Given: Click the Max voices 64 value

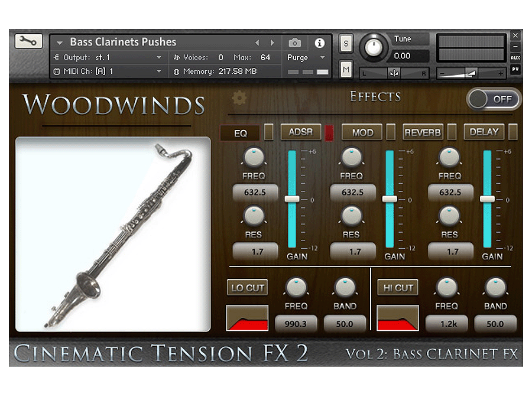Looking at the screenshot, I should (x=265, y=58).
